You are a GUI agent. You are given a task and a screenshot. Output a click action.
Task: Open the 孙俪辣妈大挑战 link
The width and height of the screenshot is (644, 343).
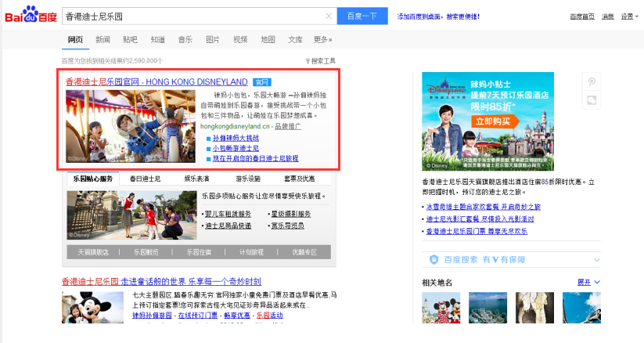(236, 138)
